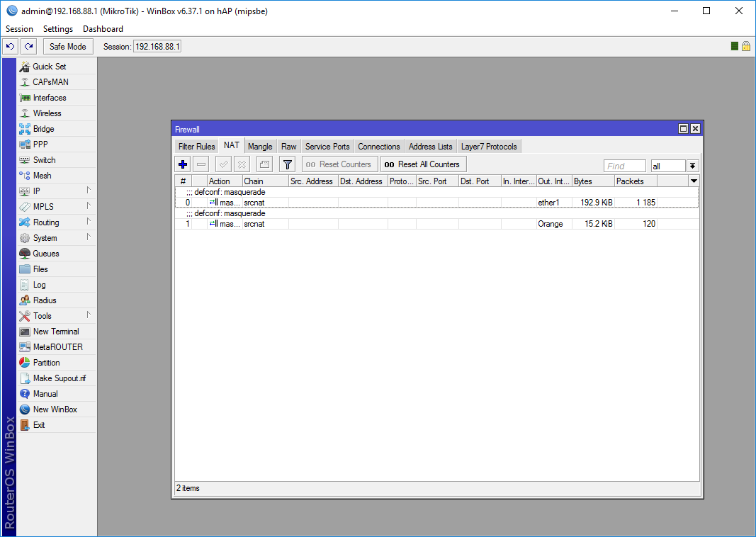Open CAPsMAN in sidebar
Image resolution: width=756 pixels, height=537 pixels.
[x=57, y=82]
